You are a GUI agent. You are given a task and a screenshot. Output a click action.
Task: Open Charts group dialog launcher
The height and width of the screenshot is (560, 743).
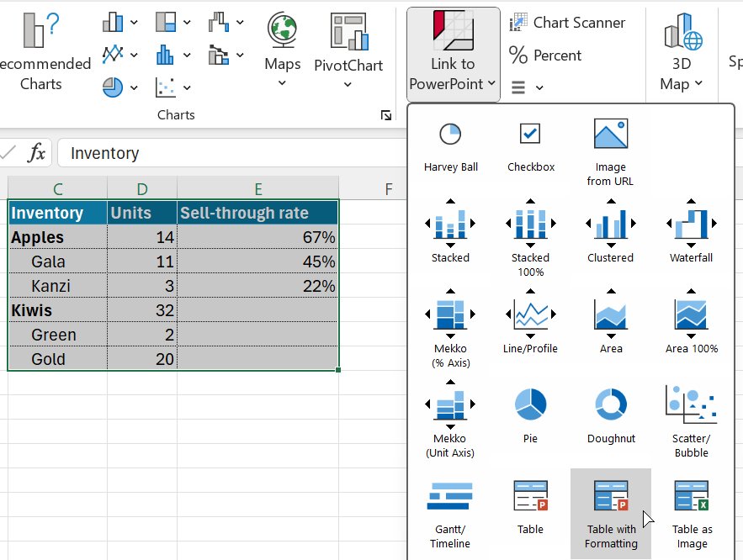click(386, 115)
